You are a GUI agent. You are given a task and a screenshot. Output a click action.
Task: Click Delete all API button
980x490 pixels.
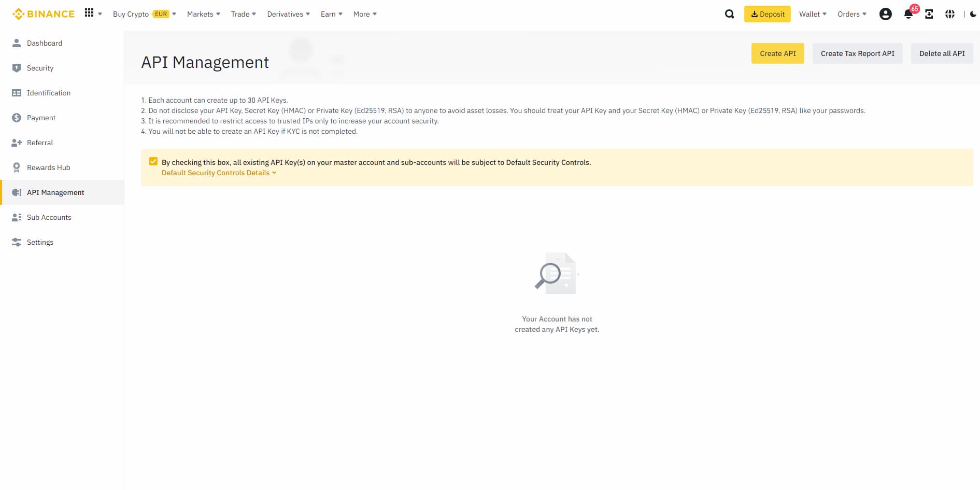click(x=942, y=53)
